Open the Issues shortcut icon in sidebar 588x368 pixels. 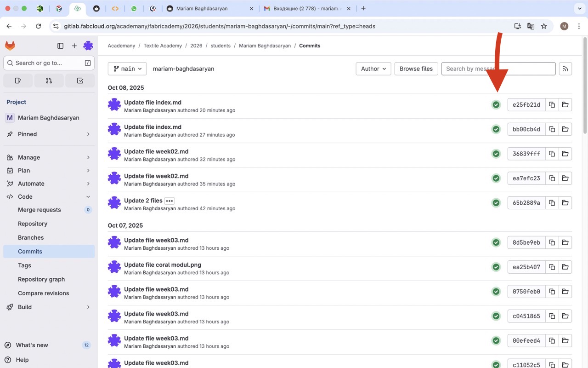point(18,80)
